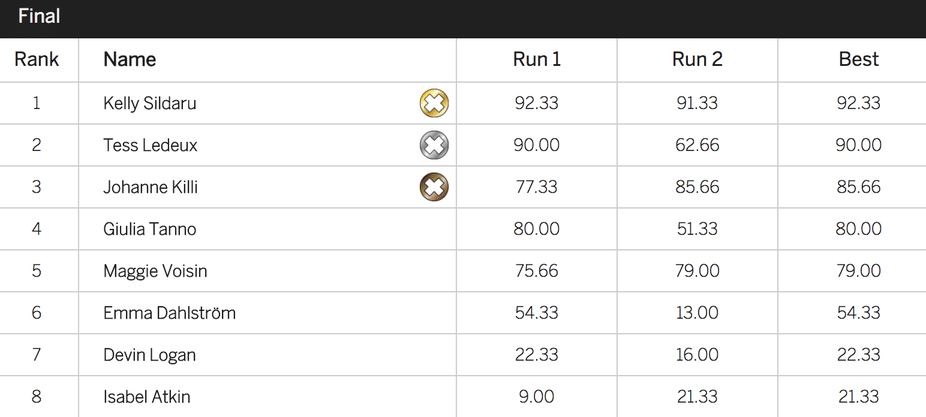The image size is (926, 417).
Task: Click Emma Dahlström's name
Action: coord(169,313)
